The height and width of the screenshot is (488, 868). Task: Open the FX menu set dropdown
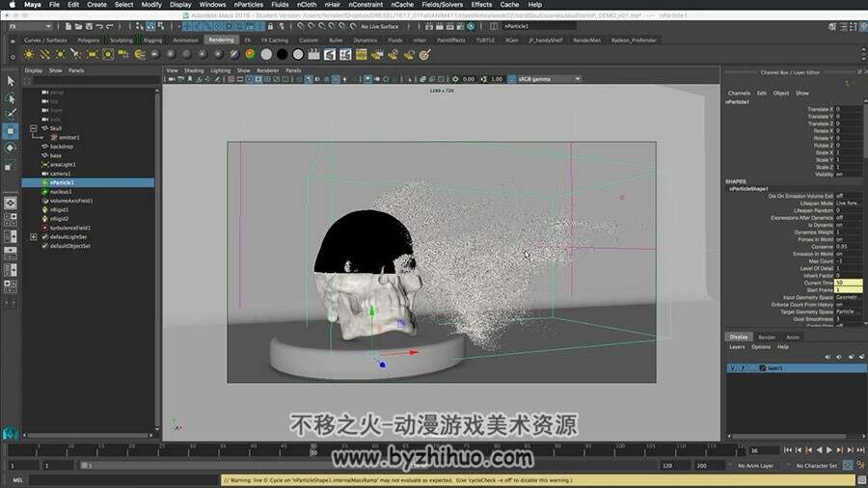(29, 26)
